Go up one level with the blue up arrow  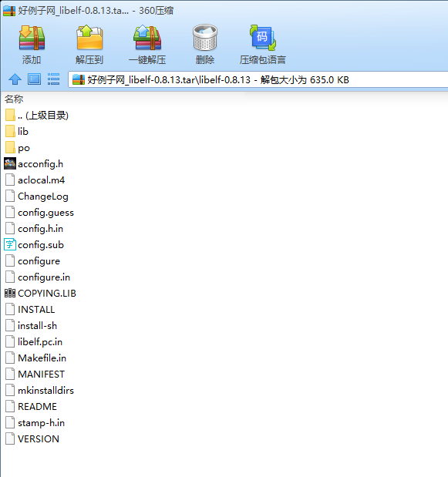pyautogui.click(x=15, y=79)
